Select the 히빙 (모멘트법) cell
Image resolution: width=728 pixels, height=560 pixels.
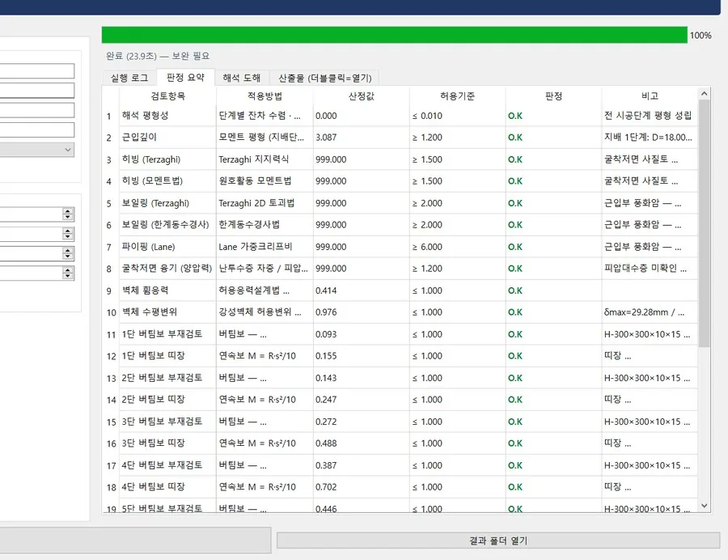167,181
